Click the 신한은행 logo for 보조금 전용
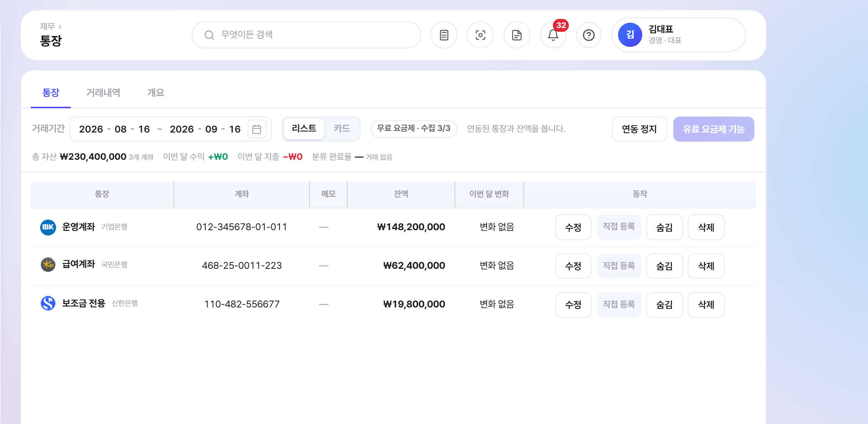The width and height of the screenshot is (868, 424). tap(48, 303)
